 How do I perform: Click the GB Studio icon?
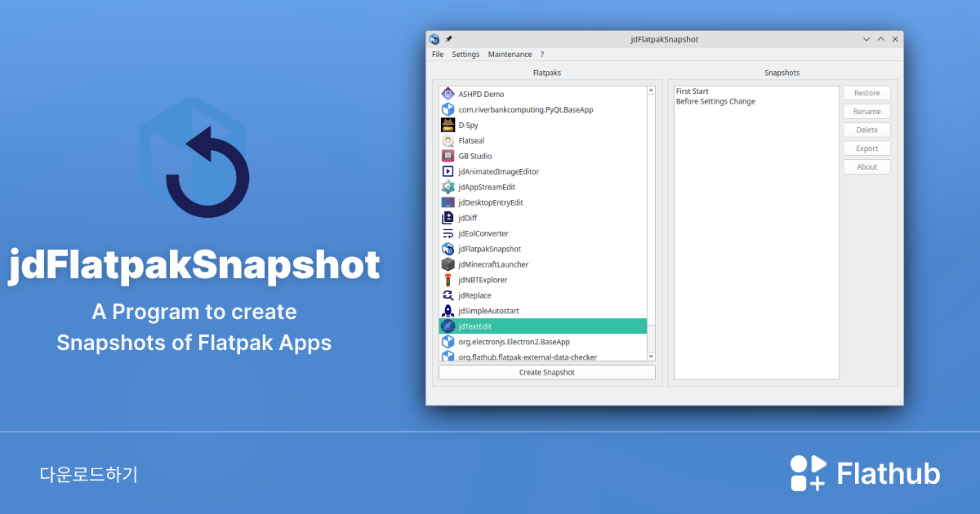coord(448,156)
